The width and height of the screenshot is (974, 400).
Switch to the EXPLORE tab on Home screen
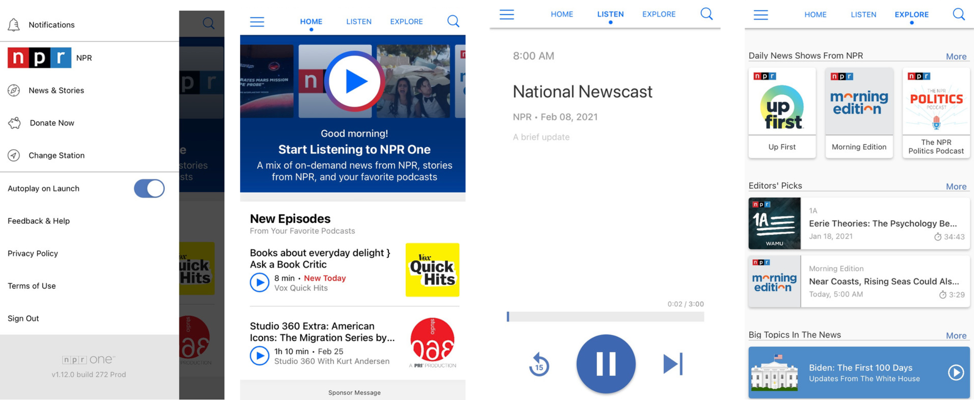[x=406, y=22]
